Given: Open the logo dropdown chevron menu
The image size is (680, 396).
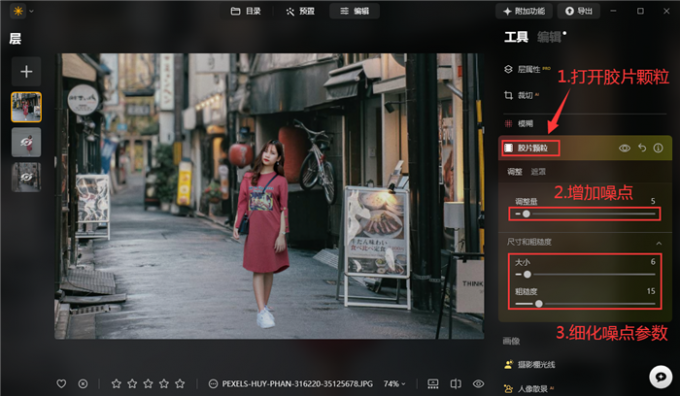Looking at the screenshot, I should [x=31, y=11].
